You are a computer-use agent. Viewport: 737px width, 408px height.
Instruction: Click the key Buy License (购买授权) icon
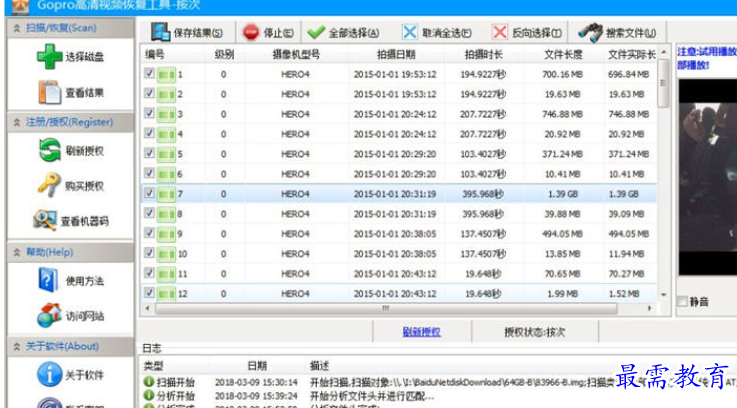(49, 185)
